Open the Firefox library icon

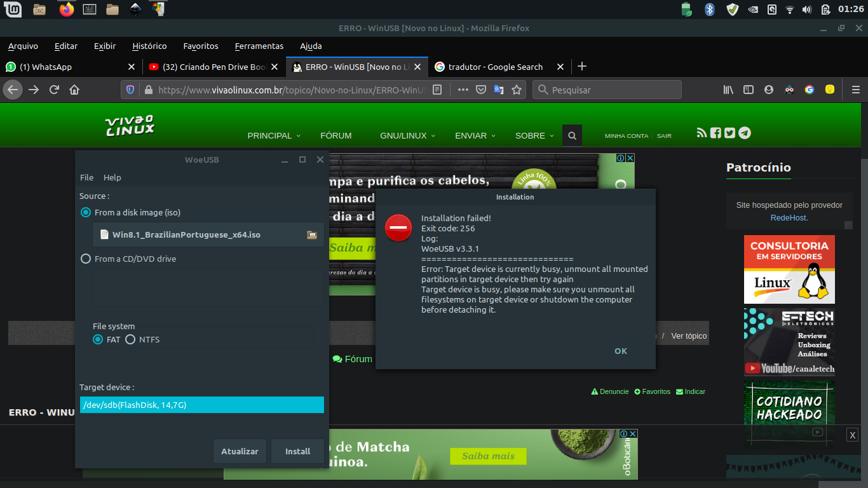click(x=728, y=90)
